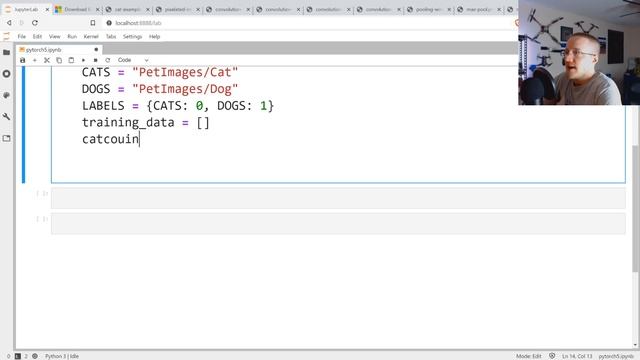
Task: Open the View menu
Action: click(54, 37)
